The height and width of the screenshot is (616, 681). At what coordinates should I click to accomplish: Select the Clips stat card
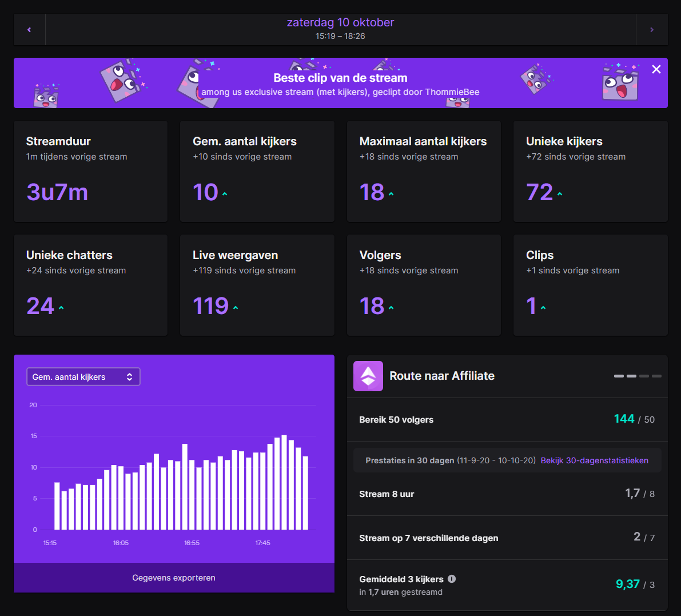[590, 285]
